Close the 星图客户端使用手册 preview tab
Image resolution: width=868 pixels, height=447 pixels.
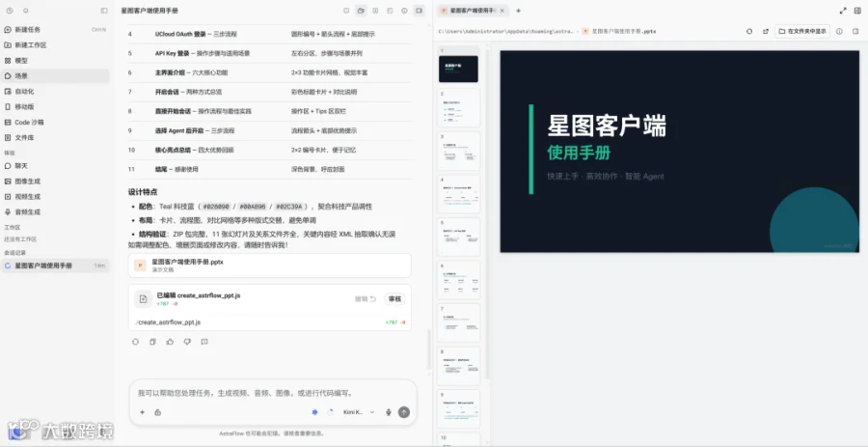click(502, 11)
